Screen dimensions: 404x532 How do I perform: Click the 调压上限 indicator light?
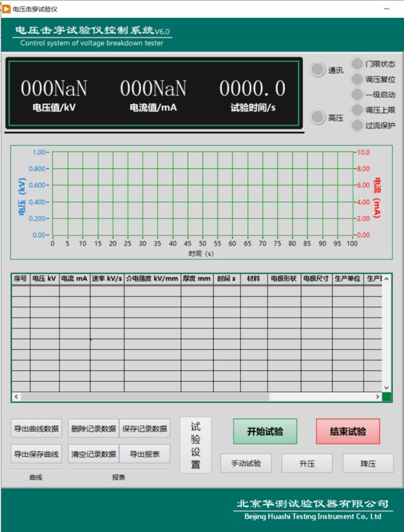pyautogui.click(x=357, y=110)
